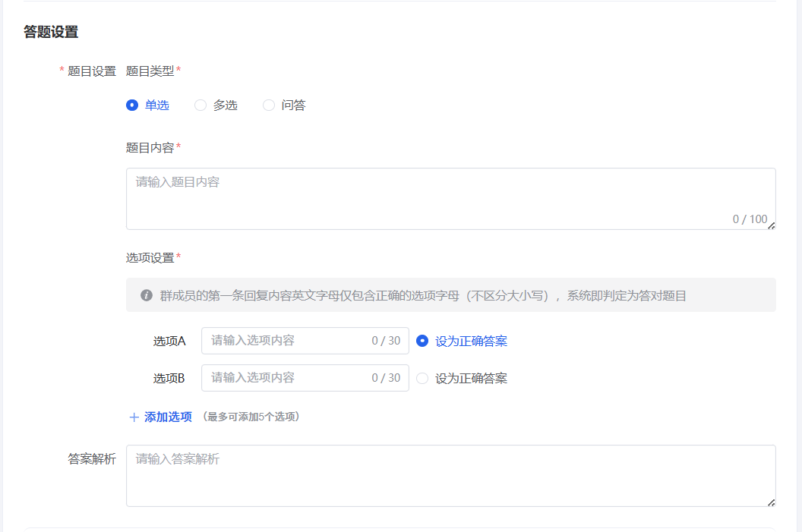Click the 最多可添加5个选项 hint text
Screen dimensions: 802x532
[x=251, y=417]
